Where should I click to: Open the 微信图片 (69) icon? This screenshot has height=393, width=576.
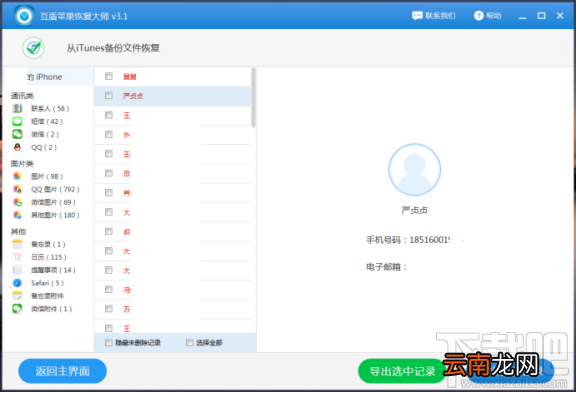(x=17, y=202)
